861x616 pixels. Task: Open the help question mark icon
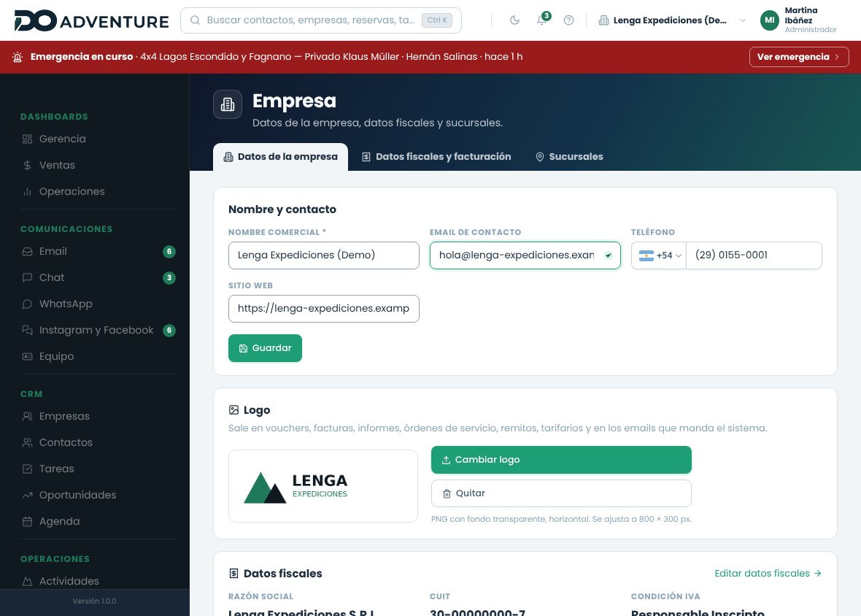point(569,20)
